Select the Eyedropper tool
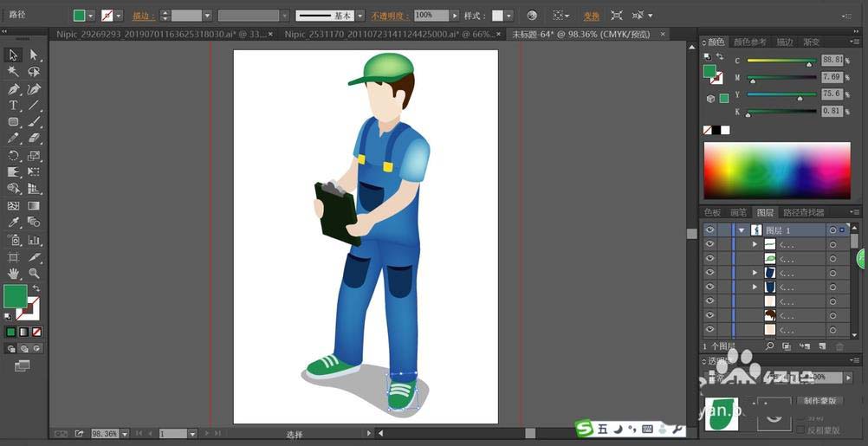 click(x=14, y=222)
